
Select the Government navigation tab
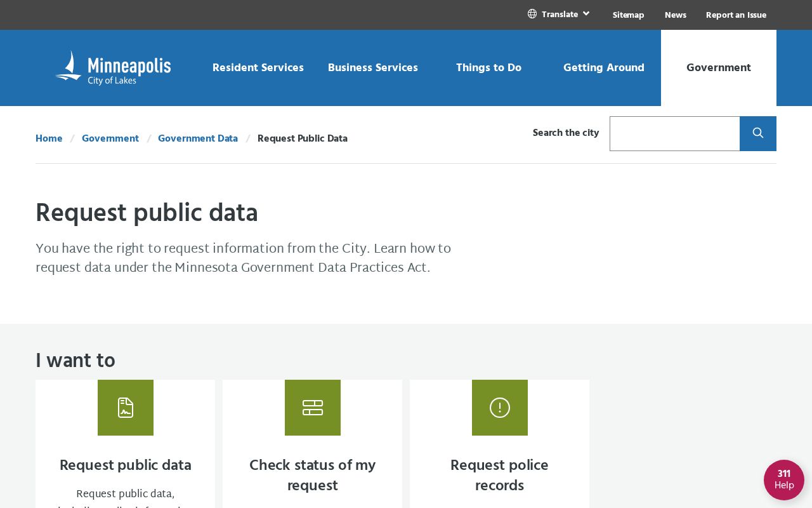719,68
